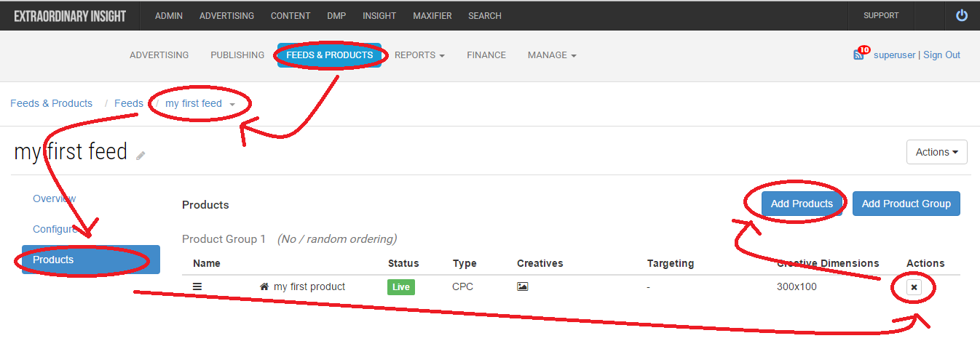This screenshot has width=980, height=341.
Task: Click the home icon next to my first product
Action: pos(264,286)
